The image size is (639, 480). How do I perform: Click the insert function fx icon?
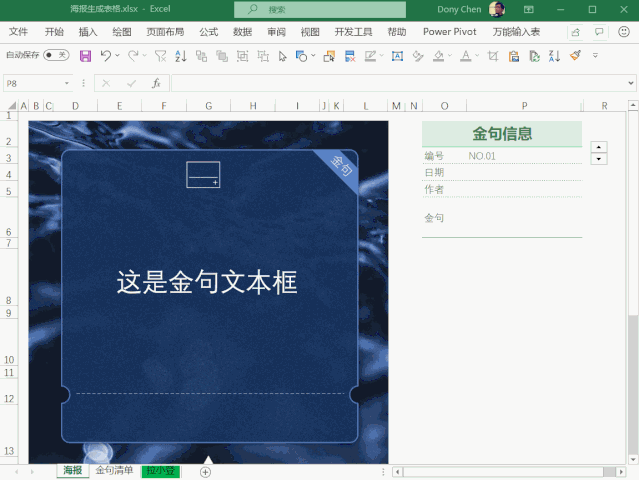pyautogui.click(x=156, y=84)
